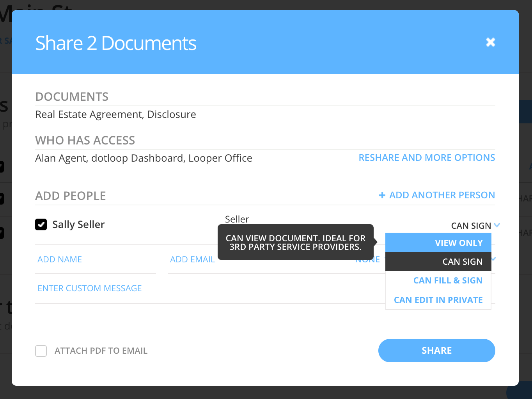The image size is (532, 399).
Task: Click the ADD NAME field
Action: tap(60, 259)
